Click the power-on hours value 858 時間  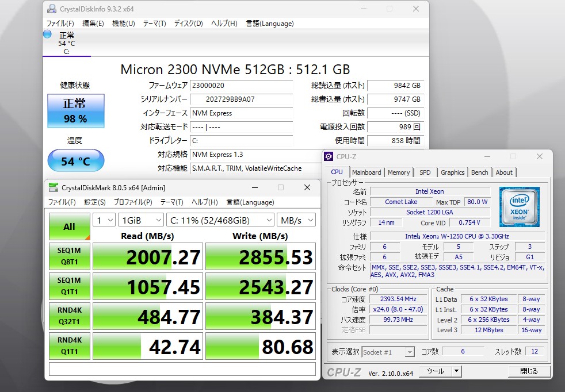pyautogui.click(x=396, y=140)
